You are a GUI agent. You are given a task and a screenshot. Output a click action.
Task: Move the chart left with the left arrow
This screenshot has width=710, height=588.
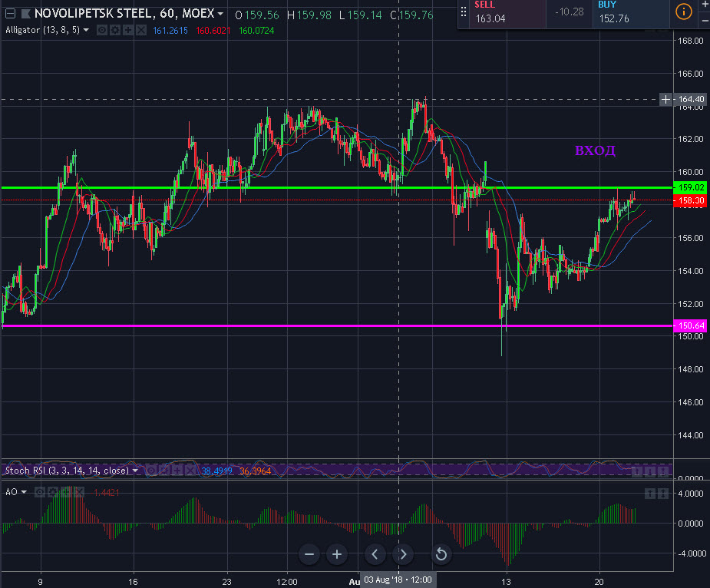[375, 554]
